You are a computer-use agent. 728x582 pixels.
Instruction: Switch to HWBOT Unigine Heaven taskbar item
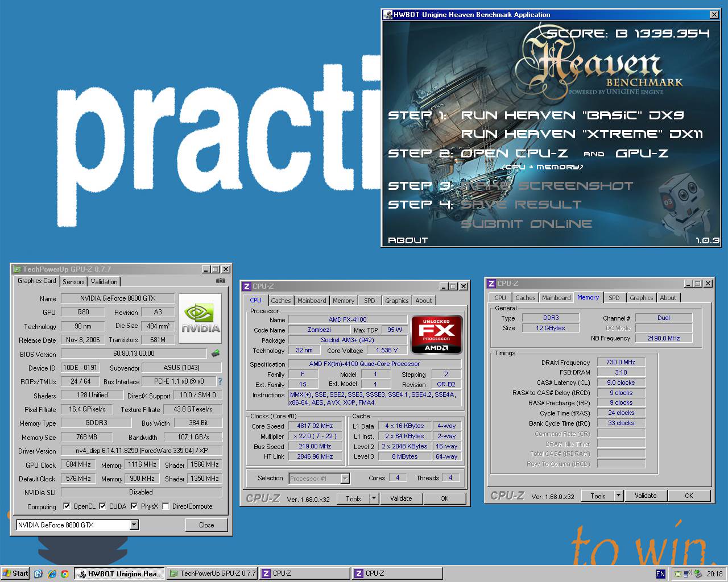119,573
